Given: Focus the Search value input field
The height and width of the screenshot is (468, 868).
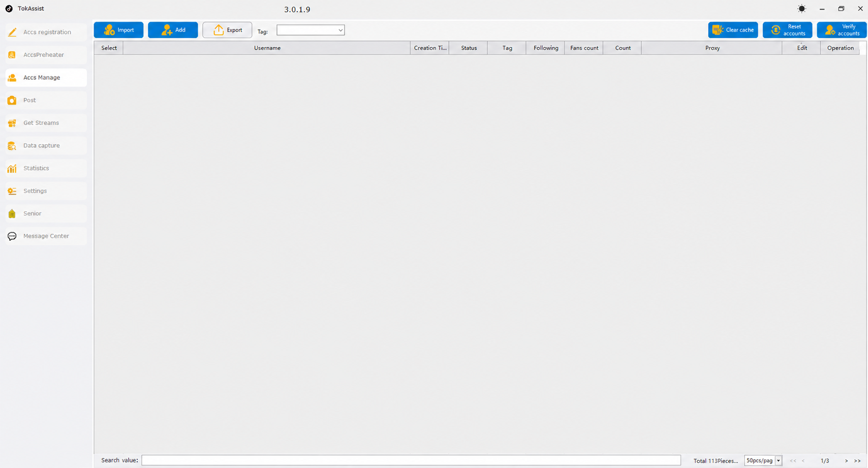Looking at the screenshot, I should pos(411,460).
